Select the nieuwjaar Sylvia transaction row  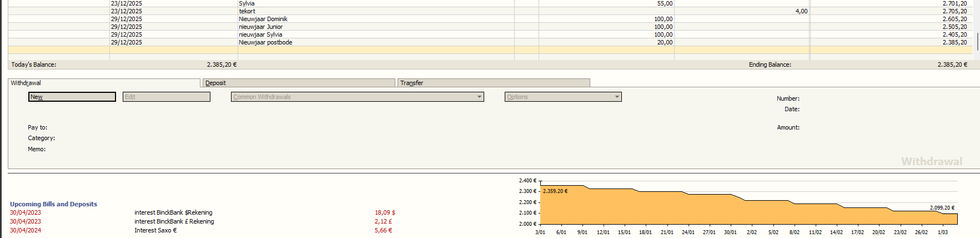coord(490,34)
